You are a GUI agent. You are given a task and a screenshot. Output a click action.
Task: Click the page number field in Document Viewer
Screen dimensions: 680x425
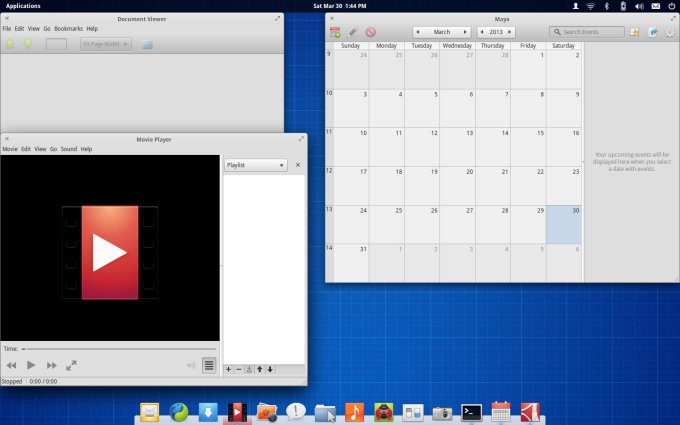pos(56,44)
